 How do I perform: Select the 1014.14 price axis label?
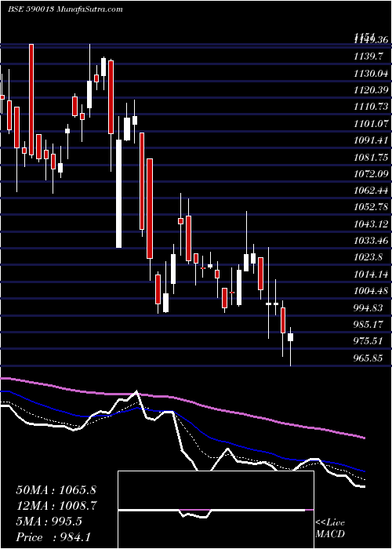point(371,274)
